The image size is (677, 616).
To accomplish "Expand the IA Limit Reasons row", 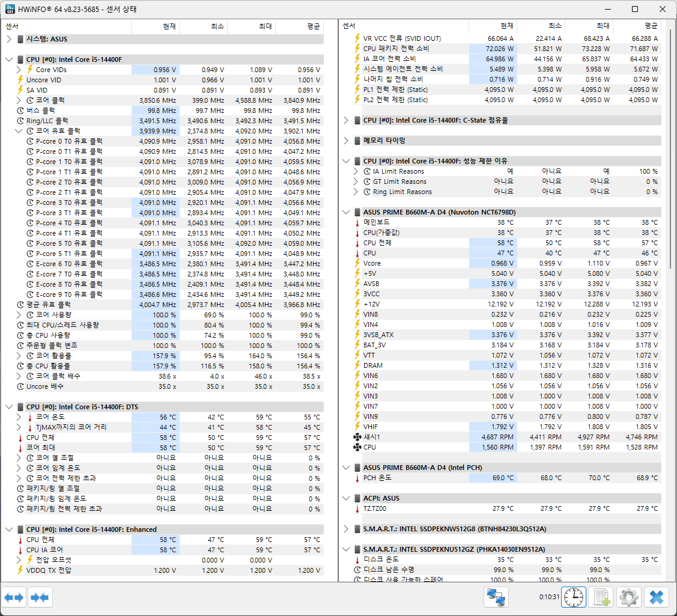I will [356, 171].
